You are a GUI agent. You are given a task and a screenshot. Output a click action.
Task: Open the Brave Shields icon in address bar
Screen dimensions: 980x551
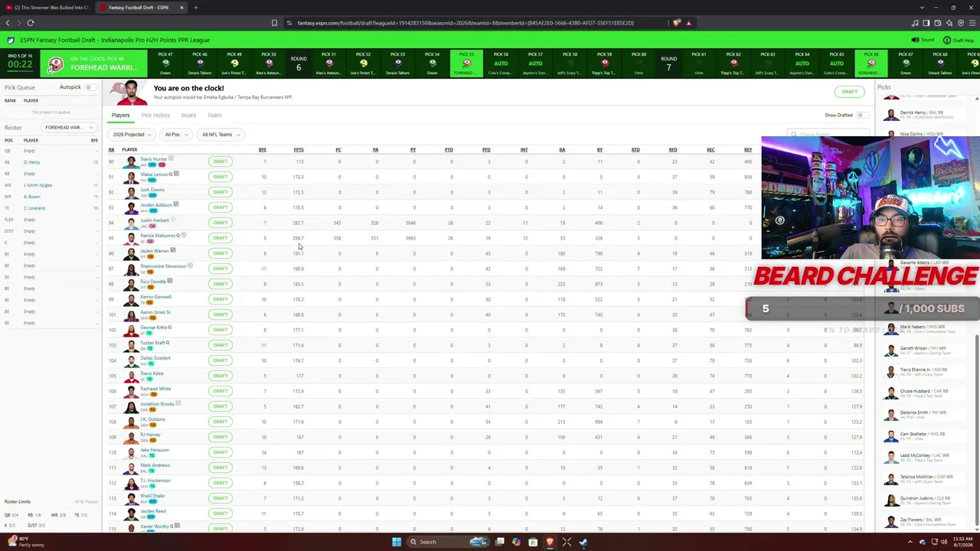click(676, 23)
